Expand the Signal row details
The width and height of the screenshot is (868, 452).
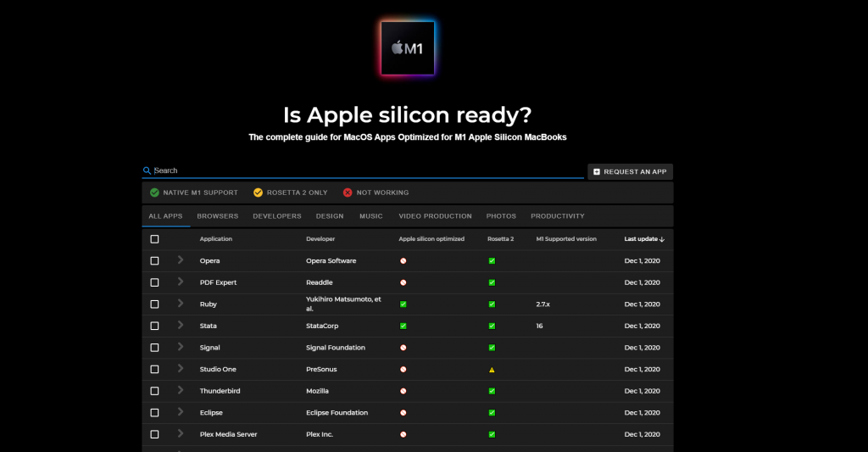pos(181,347)
